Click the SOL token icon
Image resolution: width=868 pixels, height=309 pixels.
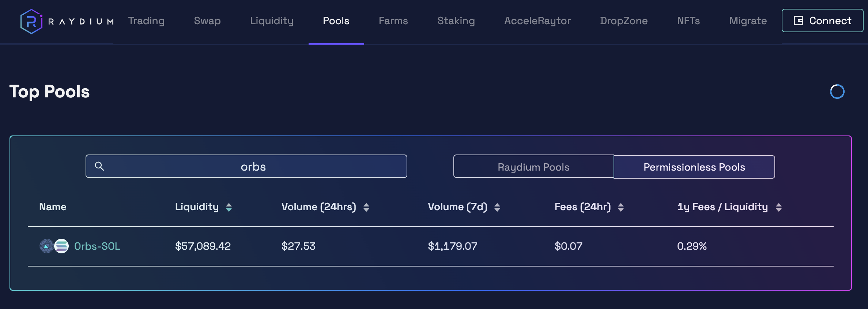(x=61, y=246)
